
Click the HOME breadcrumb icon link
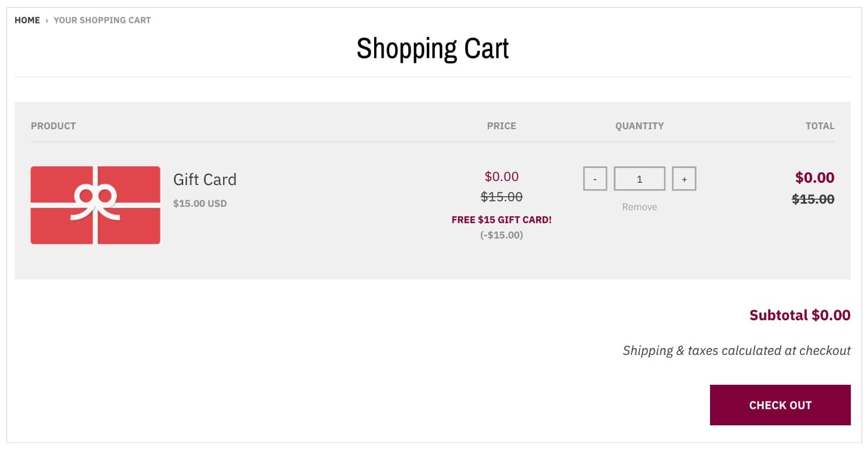27,19
